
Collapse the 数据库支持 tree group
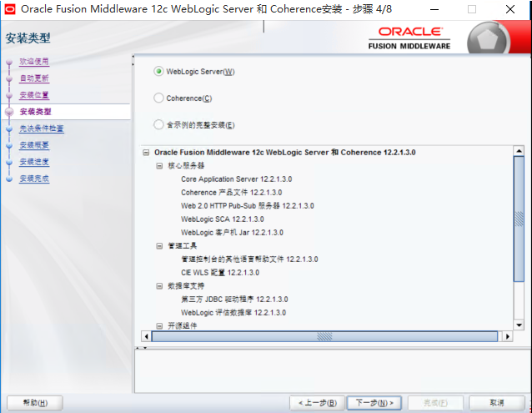tap(159, 285)
